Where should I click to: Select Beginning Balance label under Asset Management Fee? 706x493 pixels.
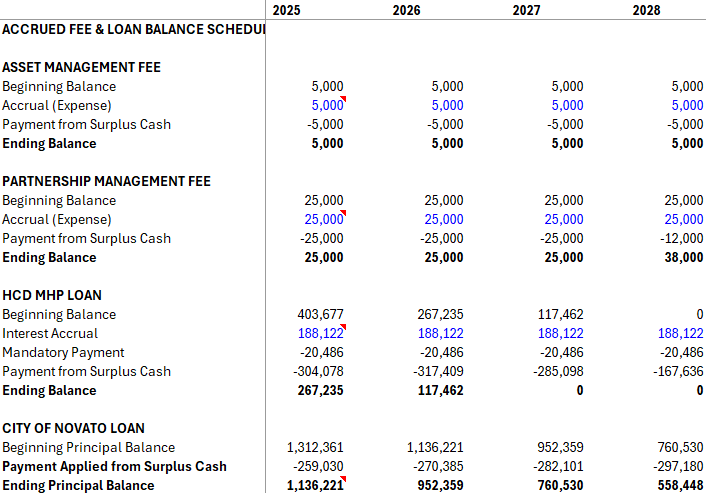[59, 86]
